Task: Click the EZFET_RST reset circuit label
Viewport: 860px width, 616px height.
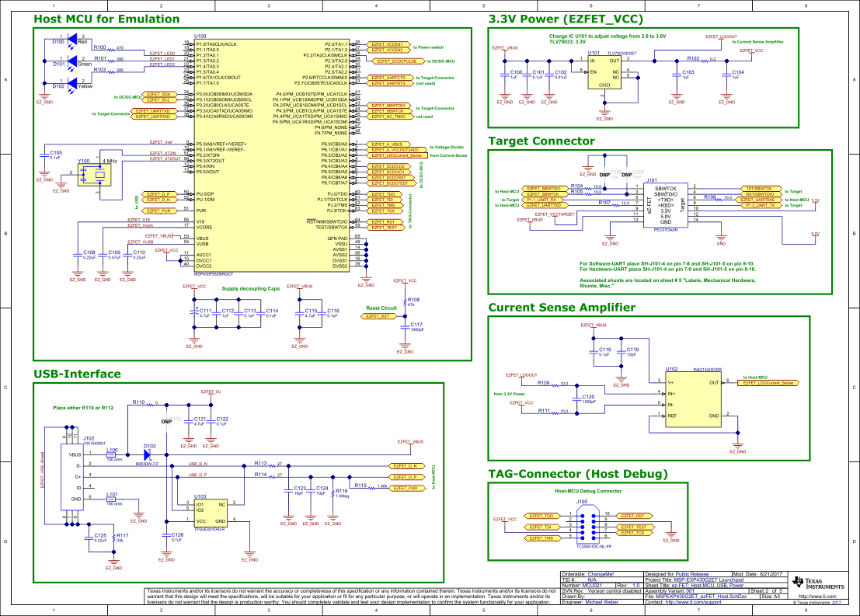Action: coord(378,316)
